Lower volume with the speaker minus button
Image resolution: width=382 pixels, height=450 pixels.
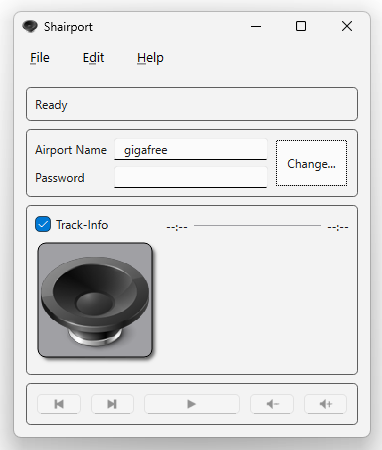point(272,404)
